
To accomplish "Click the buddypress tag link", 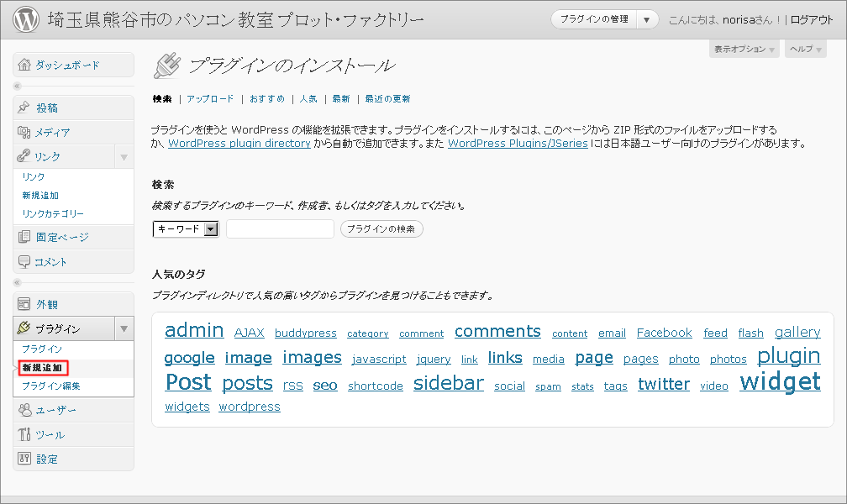I will (x=306, y=333).
